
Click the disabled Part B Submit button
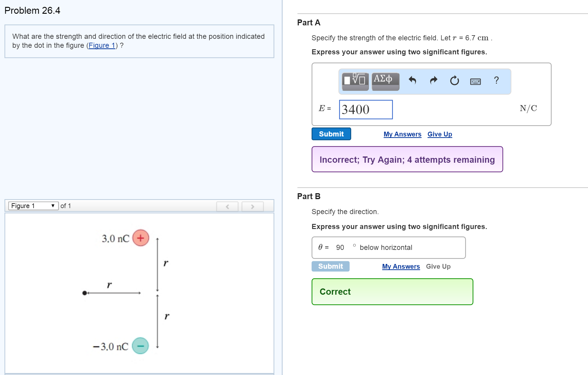pyautogui.click(x=330, y=266)
